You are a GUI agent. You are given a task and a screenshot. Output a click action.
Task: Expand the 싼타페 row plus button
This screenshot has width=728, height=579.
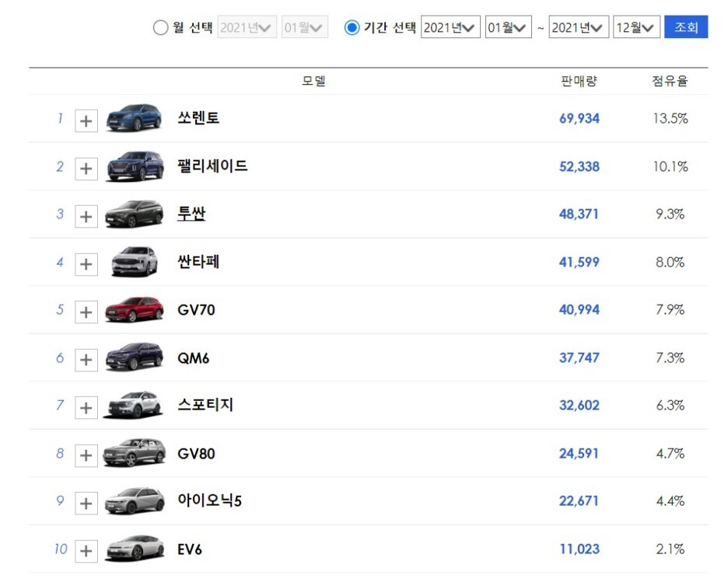[x=86, y=264]
